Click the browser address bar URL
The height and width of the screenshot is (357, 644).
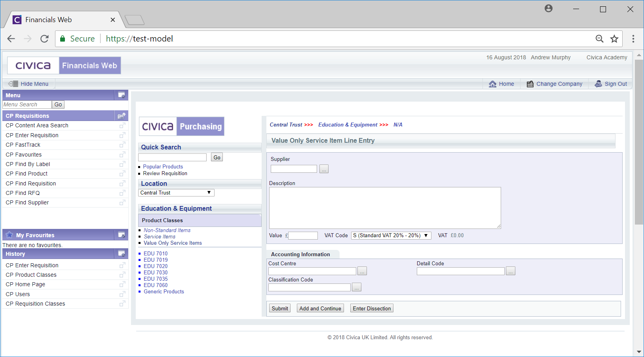click(139, 39)
